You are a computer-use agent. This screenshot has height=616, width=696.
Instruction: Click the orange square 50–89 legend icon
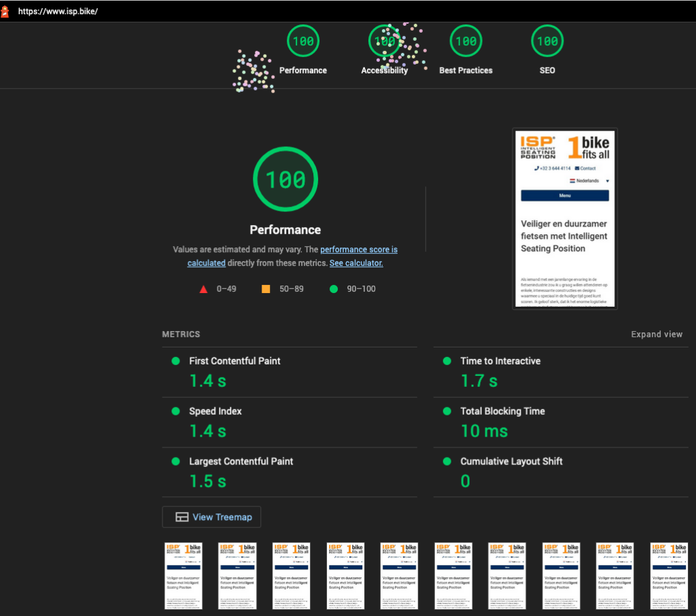click(266, 289)
